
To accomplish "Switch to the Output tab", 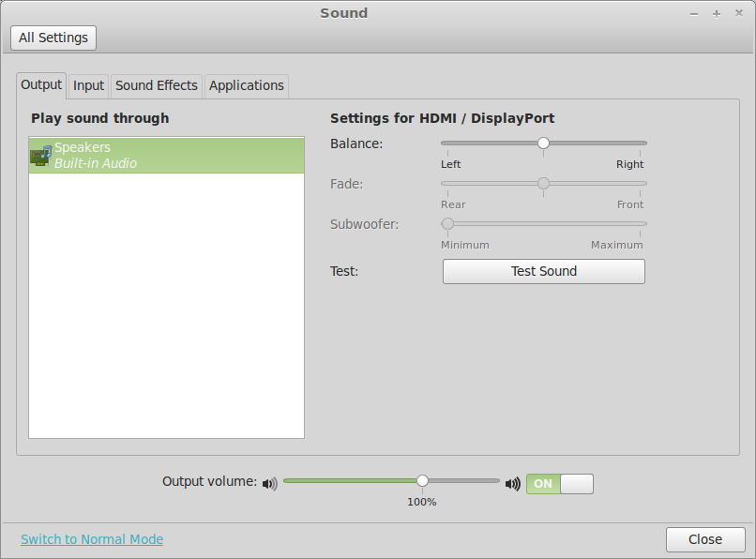I will tap(41, 85).
